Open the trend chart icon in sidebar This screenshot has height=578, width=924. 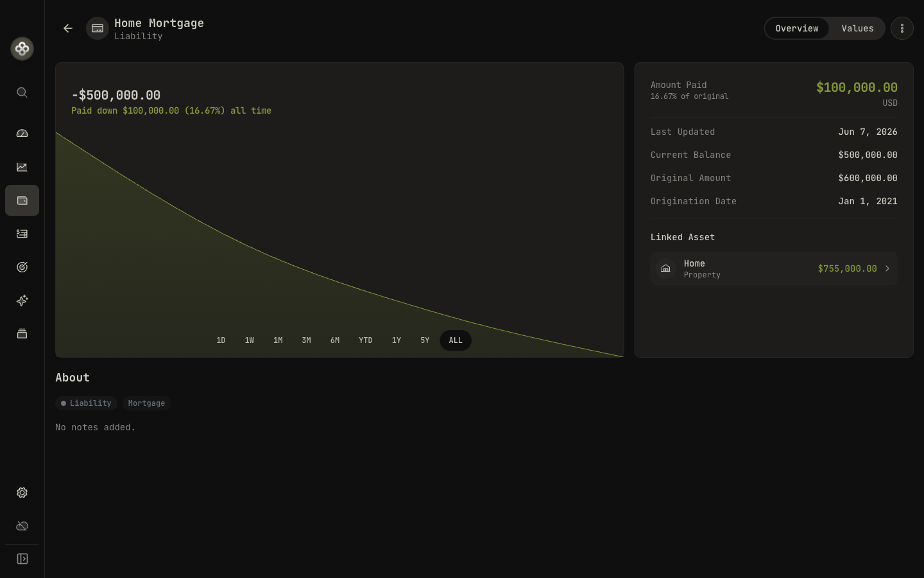(22, 167)
